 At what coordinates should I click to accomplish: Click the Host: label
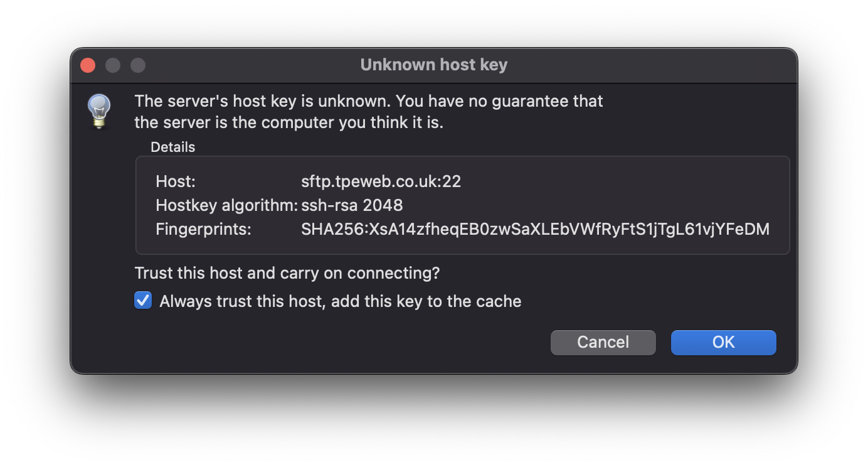(x=176, y=181)
